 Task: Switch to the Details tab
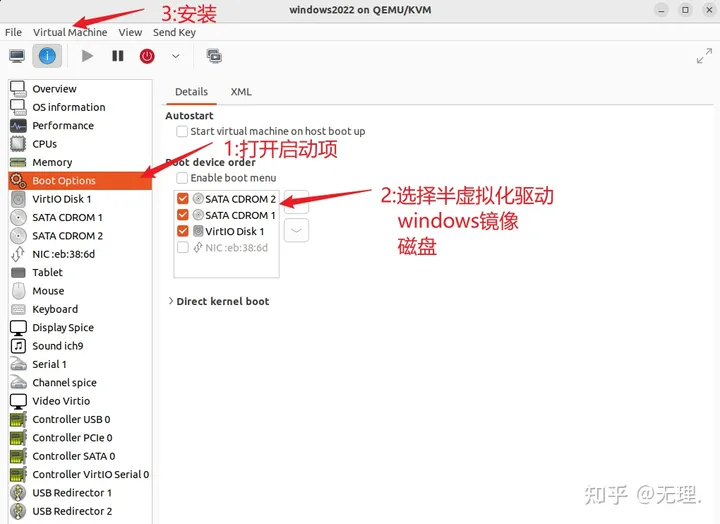tap(191, 91)
